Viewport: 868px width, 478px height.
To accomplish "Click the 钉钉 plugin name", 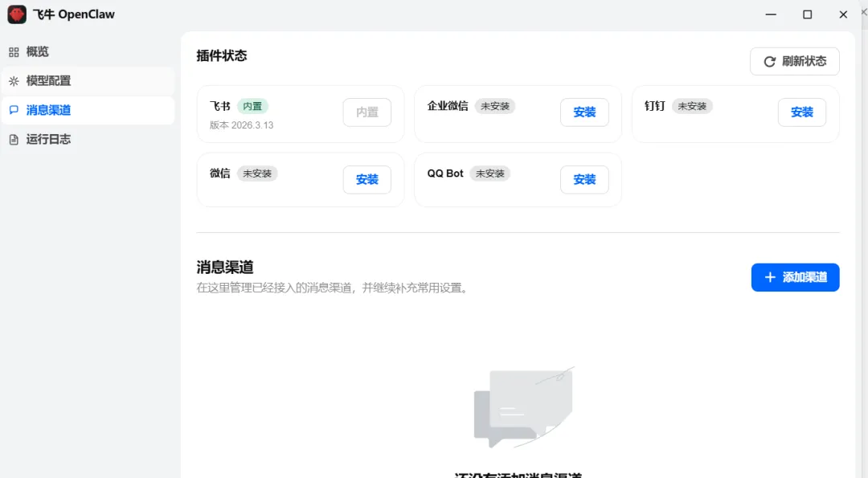I will tap(655, 106).
